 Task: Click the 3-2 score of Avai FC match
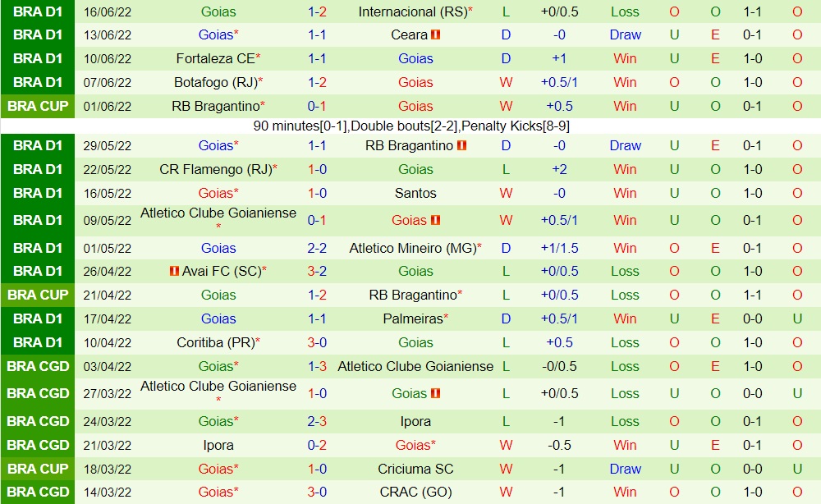click(x=317, y=271)
